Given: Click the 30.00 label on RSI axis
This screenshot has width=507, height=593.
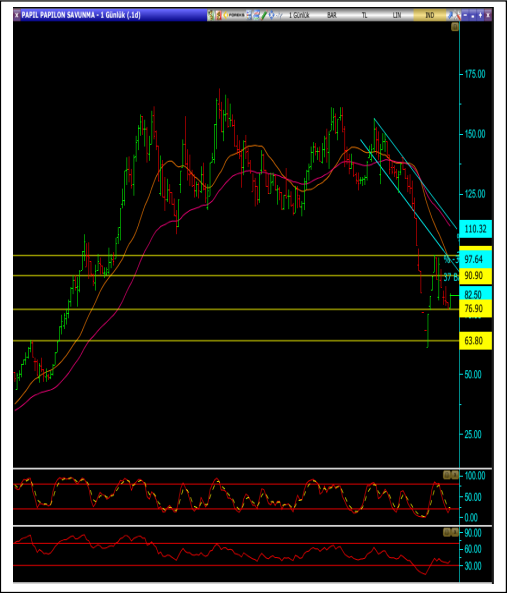Looking at the screenshot, I should tap(473, 566).
